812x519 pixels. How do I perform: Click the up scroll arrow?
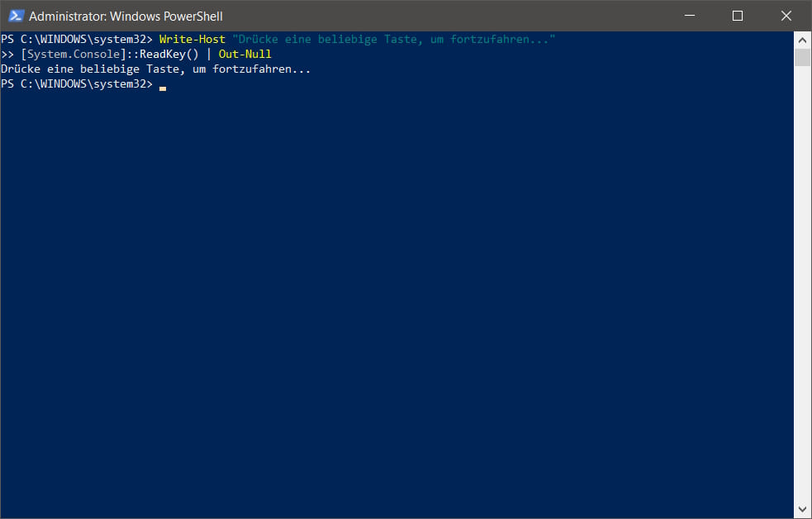pos(801,39)
